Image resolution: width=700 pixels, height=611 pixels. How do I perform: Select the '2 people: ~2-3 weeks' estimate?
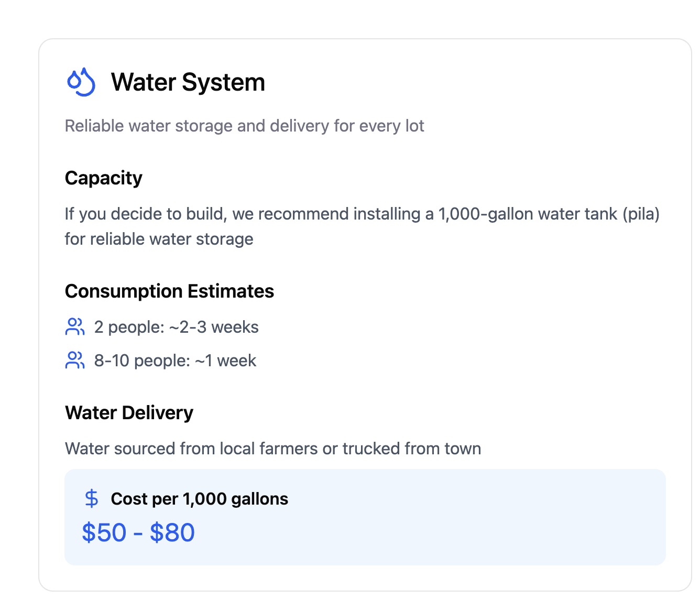tap(176, 328)
